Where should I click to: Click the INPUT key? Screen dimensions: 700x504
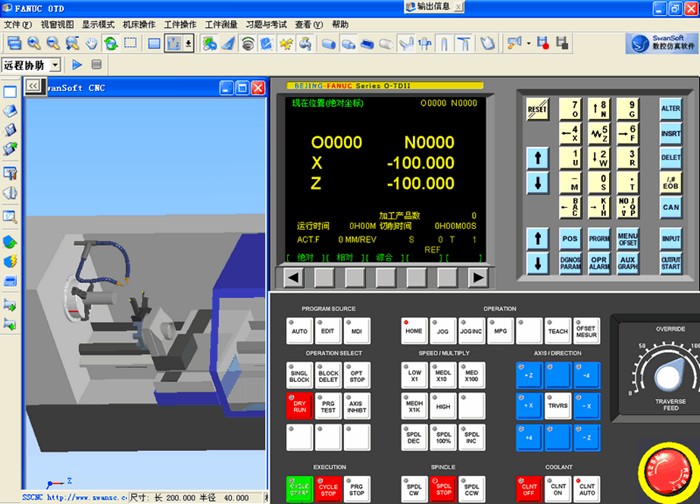click(671, 239)
